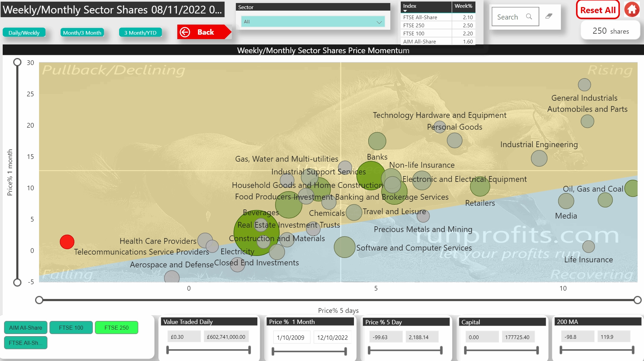Open the Sector dropdown
The height and width of the screenshot is (361, 644).
313,22
